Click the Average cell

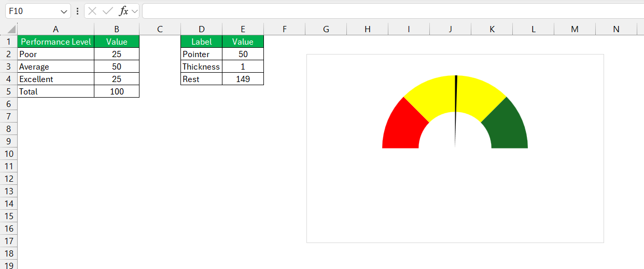(55, 66)
